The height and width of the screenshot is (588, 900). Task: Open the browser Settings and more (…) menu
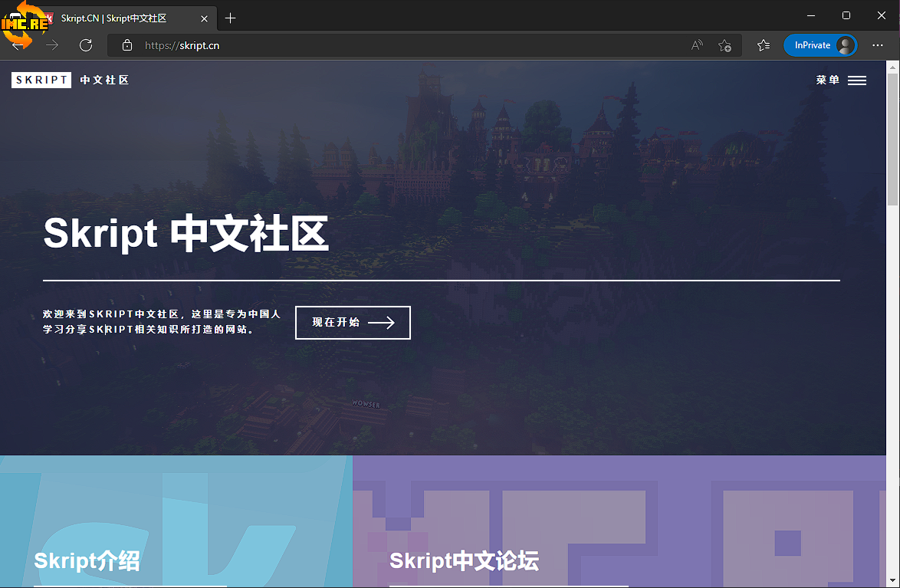point(878,45)
